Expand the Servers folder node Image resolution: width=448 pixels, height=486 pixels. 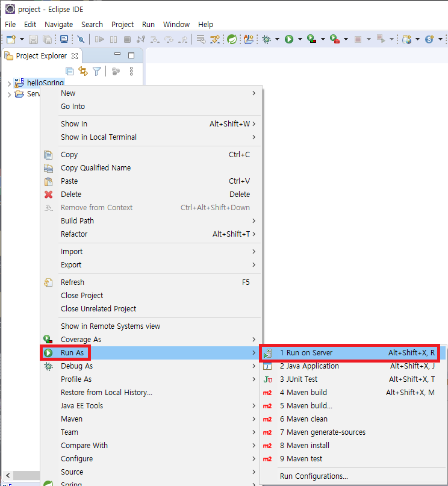(x=9, y=95)
